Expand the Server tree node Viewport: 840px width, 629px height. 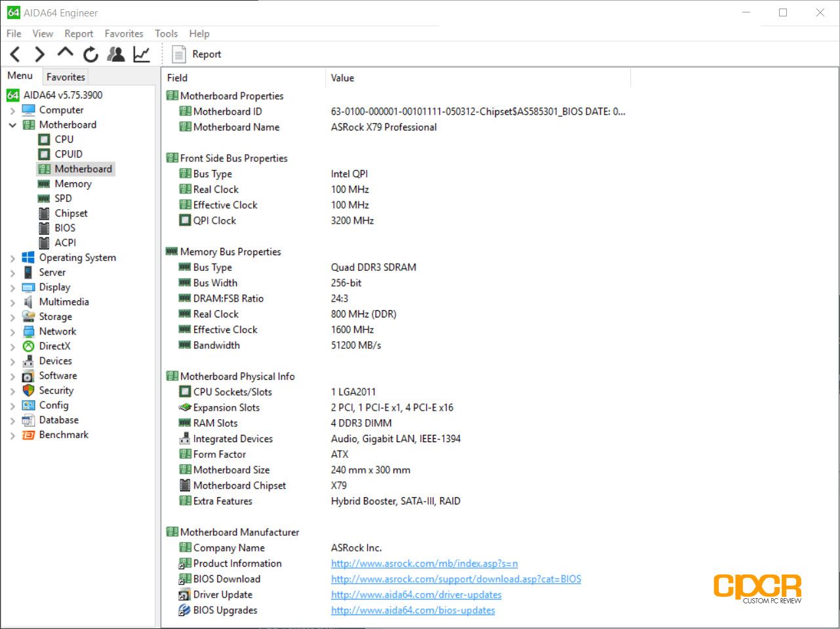coord(12,273)
